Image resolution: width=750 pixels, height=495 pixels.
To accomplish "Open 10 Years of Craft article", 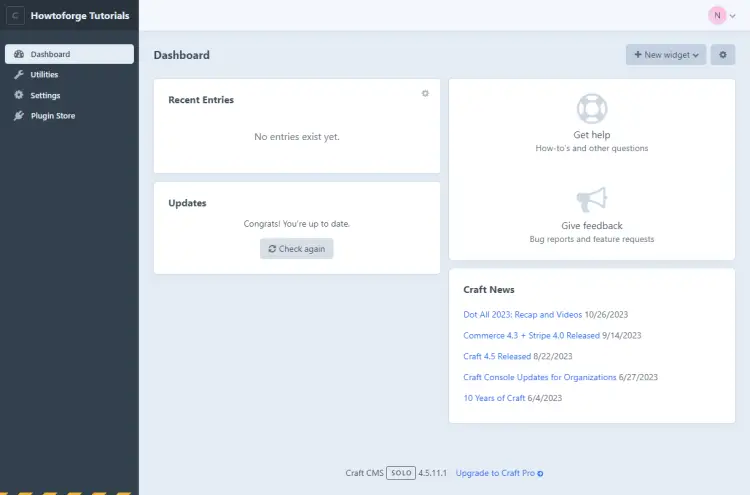I will pyautogui.click(x=494, y=398).
